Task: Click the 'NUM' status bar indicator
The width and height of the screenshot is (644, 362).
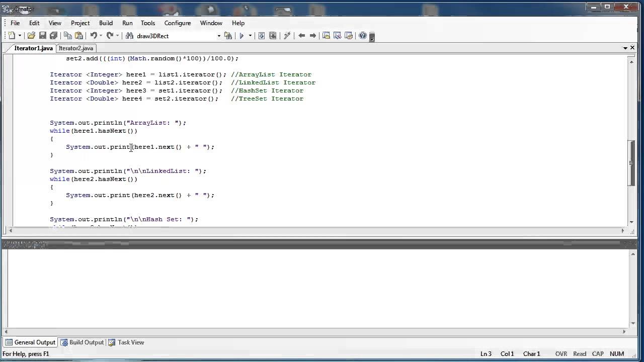Action: coord(617,354)
